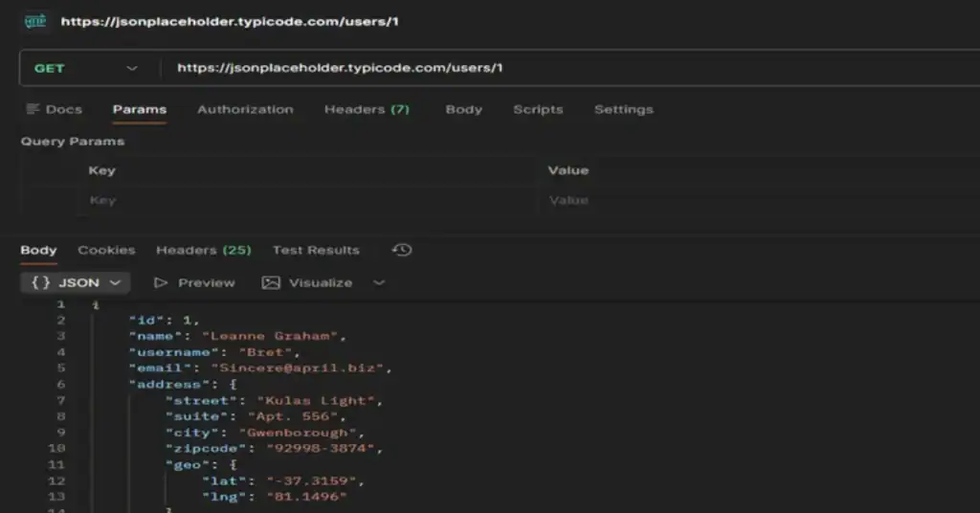Click the "Leanne Graham" name value
Screen dimensions: 980x513
[x=269, y=336]
